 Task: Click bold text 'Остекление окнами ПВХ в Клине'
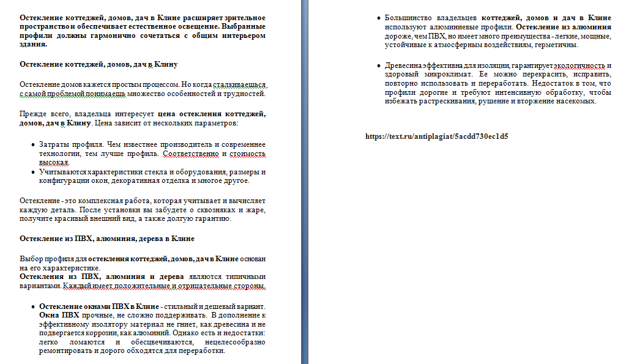tap(99, 306)
